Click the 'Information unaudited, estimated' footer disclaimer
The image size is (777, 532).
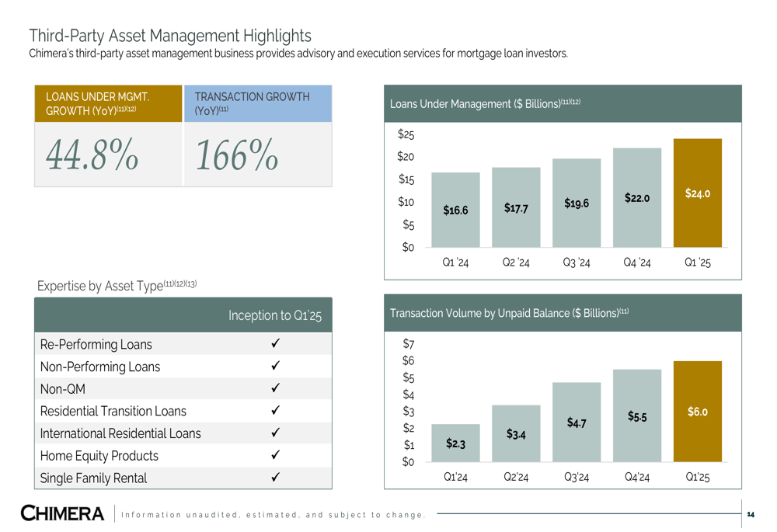pos(273,515)
